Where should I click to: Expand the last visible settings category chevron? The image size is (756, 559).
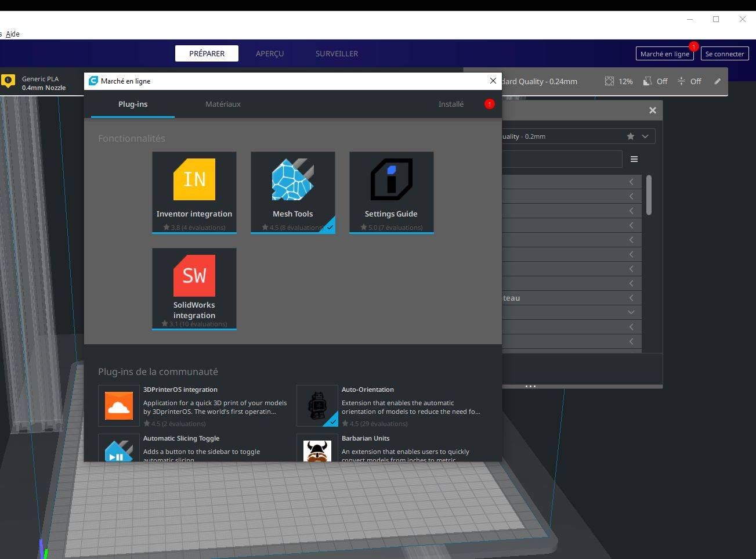631,341
